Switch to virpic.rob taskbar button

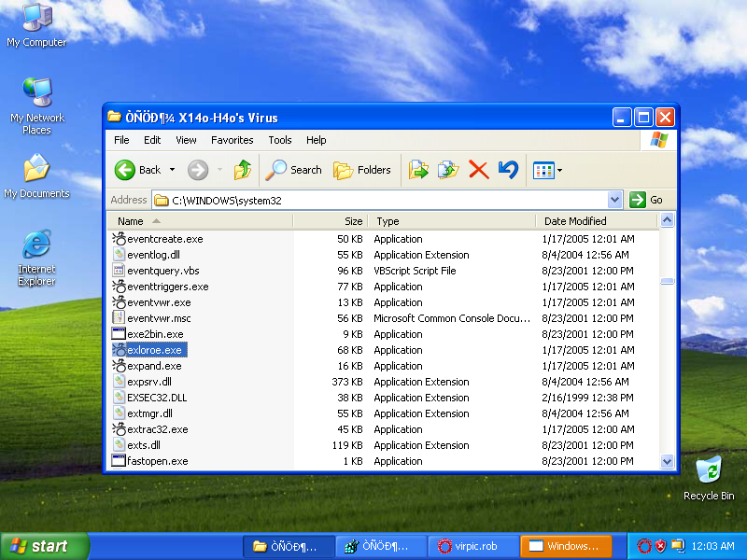click(x=473, y=546)
